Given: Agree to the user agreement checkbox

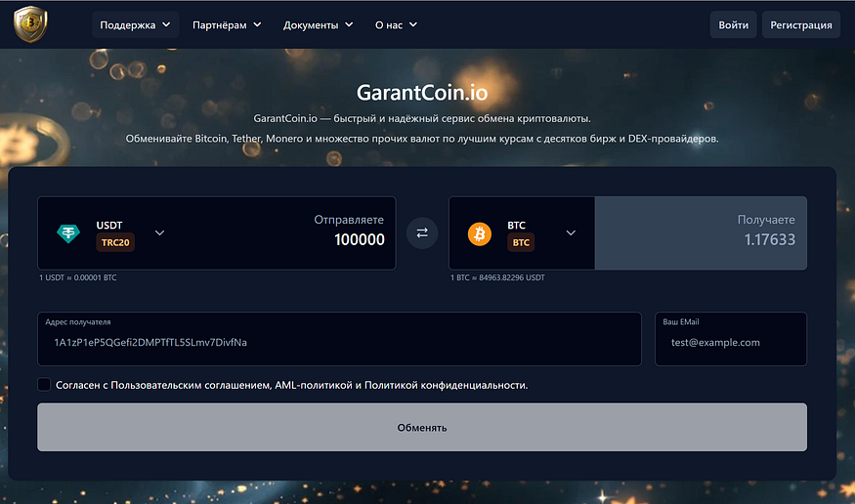Looking at the screenshot, I should [44, 385].
